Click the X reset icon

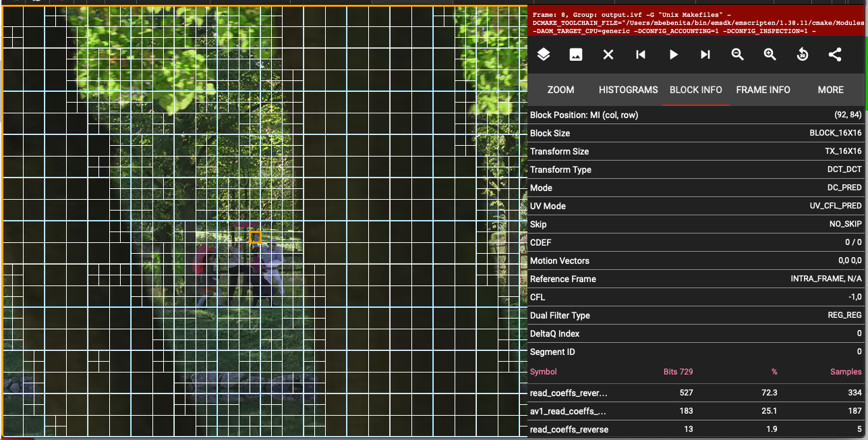pyautogui.click(x=608, y=55)
